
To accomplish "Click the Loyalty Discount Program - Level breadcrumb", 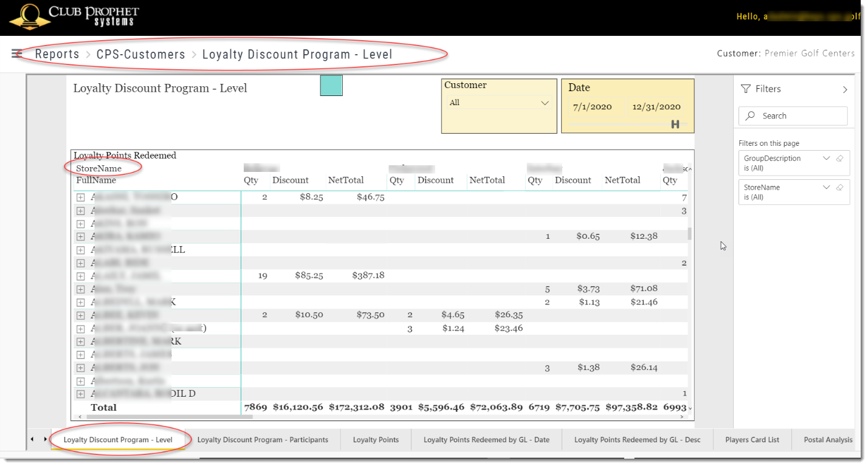I will click(297, 54).
